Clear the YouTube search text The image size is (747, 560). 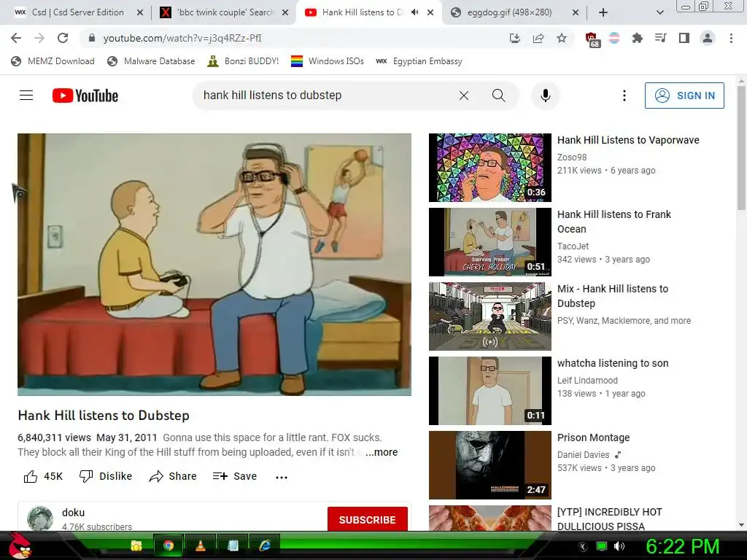point(463,96)
